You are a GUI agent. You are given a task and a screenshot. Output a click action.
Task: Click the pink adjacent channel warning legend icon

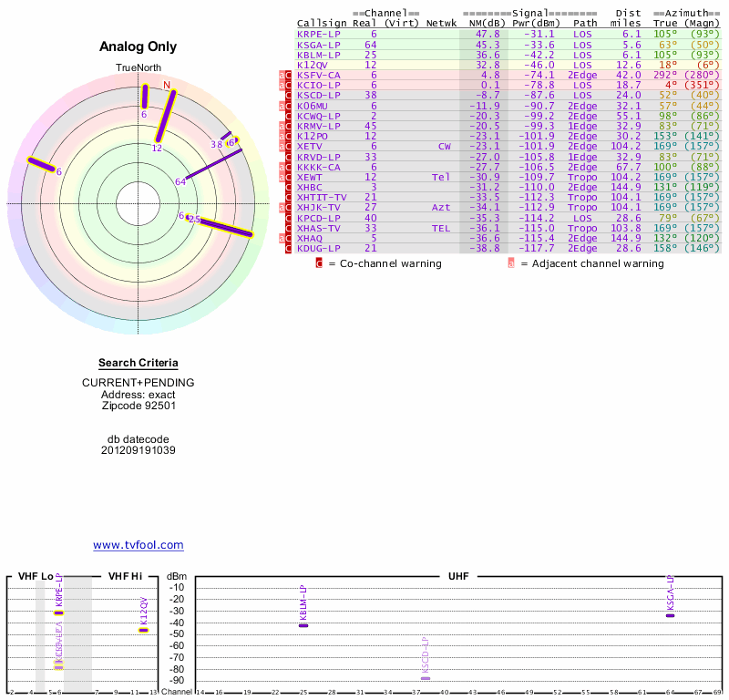coord(511,263)
